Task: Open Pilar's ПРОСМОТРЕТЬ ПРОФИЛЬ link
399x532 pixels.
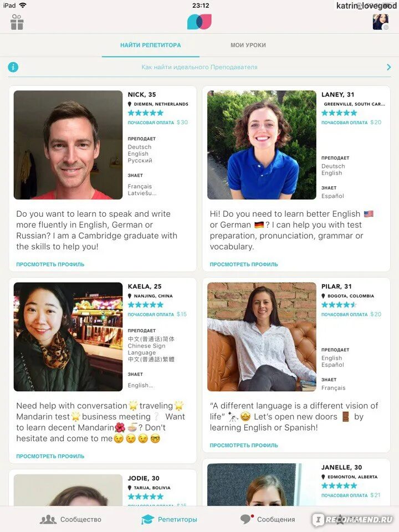Action: 244,445
